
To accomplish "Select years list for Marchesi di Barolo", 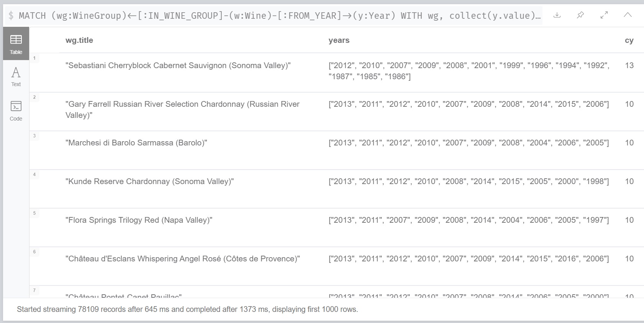I will click(x=469, y=143).
